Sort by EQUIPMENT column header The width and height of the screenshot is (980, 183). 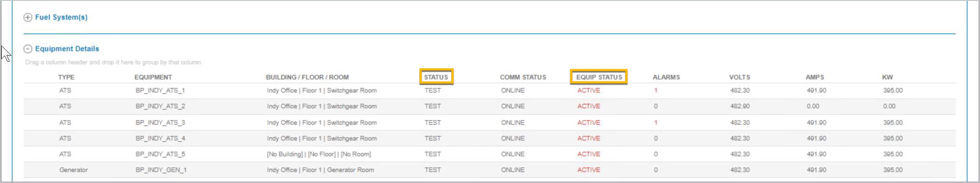(153, 77)
